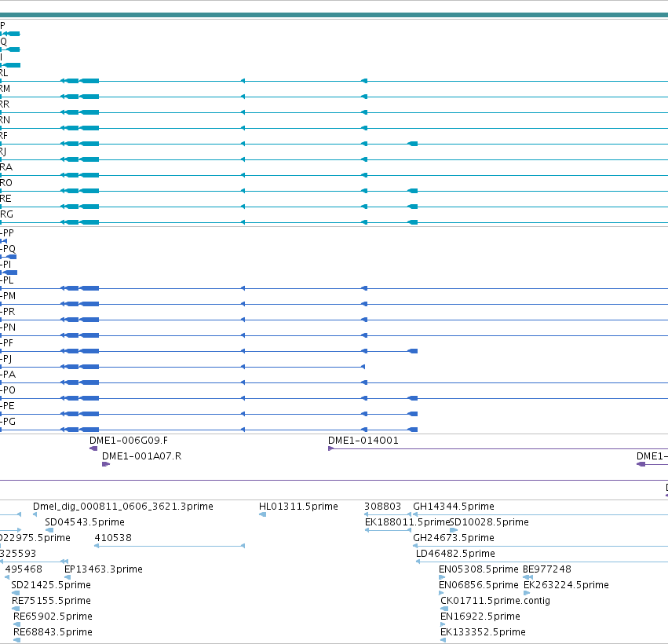
Task: Click the -PP polypeptide label
Action: 7,233
